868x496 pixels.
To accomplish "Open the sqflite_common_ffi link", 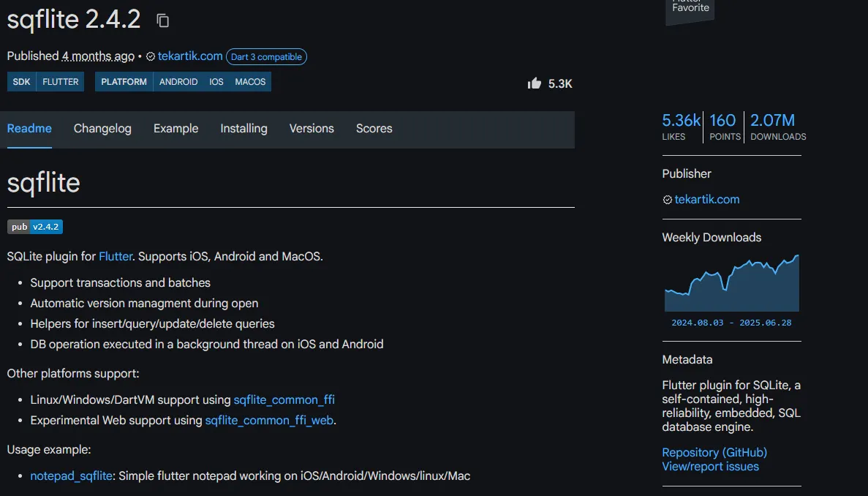I will coord(284,399).
